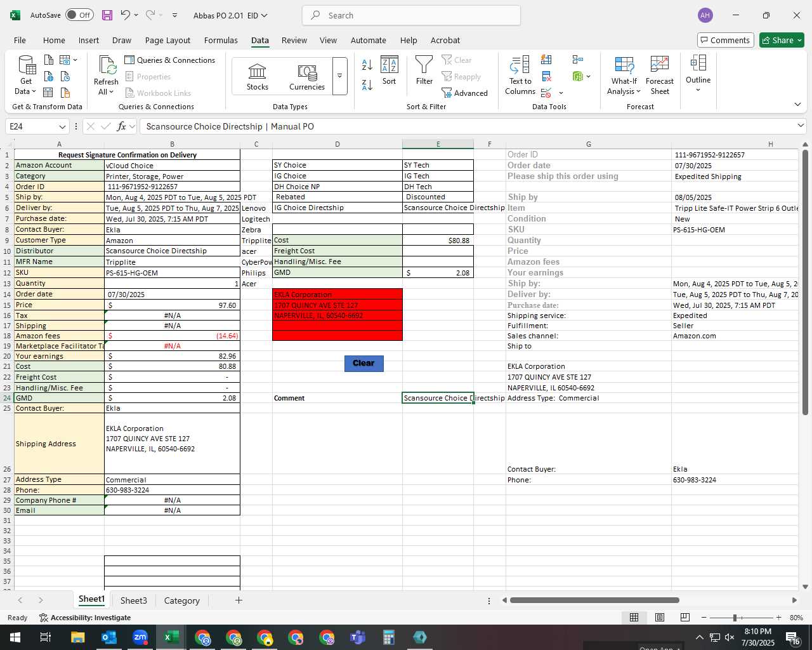812x650 pixels.
Task: Open the Name Box dropdown arrow
Action: (x=62, y=126)
